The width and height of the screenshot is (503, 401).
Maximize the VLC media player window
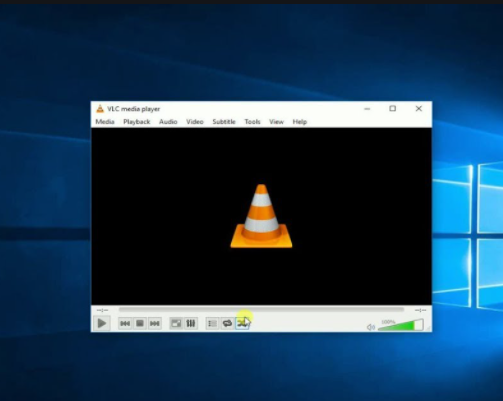click(x=393, y=109)
